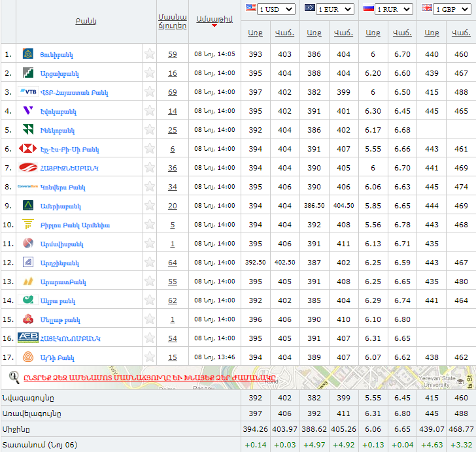Sort by the date column header
Image resolution: width=476 pixels, height=452 pixels.
coord(214,19)
